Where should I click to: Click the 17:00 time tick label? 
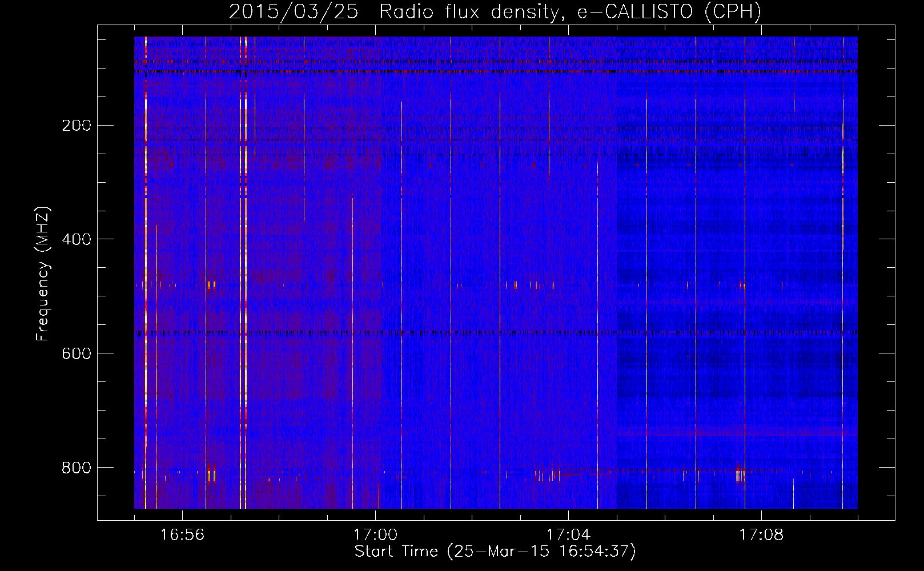click(375, 535)
